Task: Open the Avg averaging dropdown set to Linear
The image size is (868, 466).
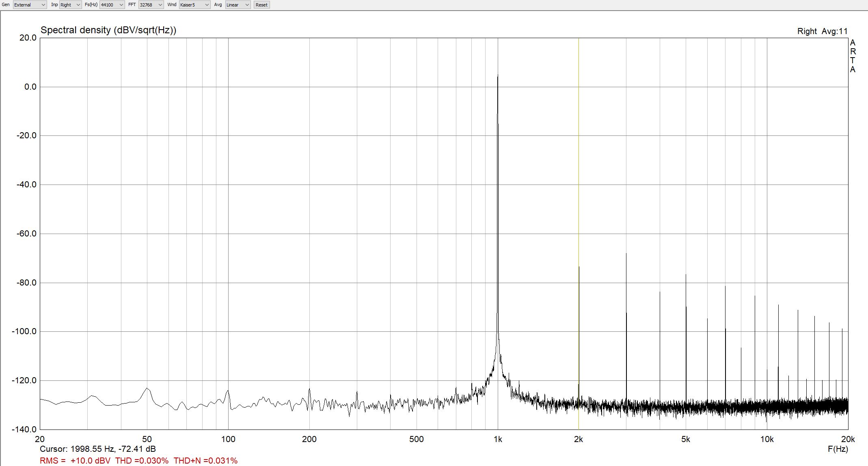Action: tap(238, 5)
